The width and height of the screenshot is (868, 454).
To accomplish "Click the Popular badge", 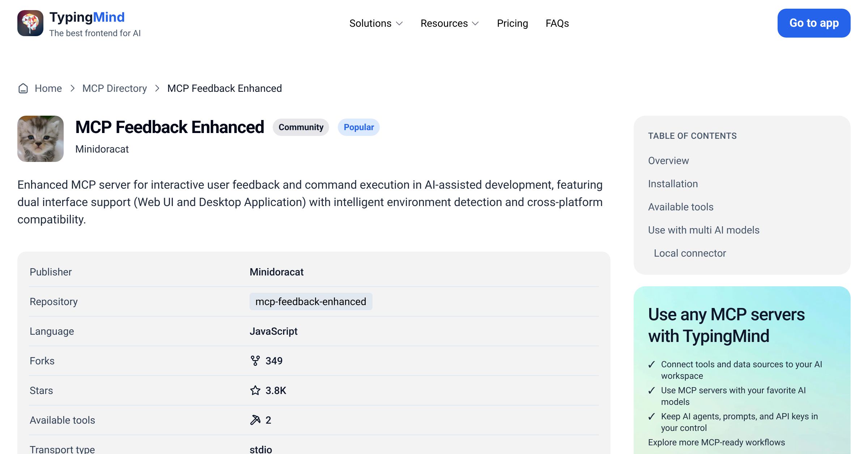I will click(359, 127).
